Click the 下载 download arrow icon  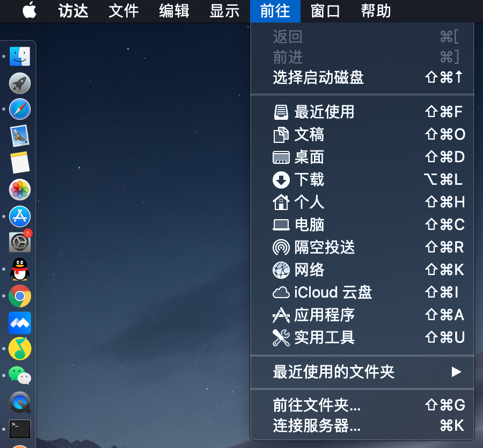point(281,180)
